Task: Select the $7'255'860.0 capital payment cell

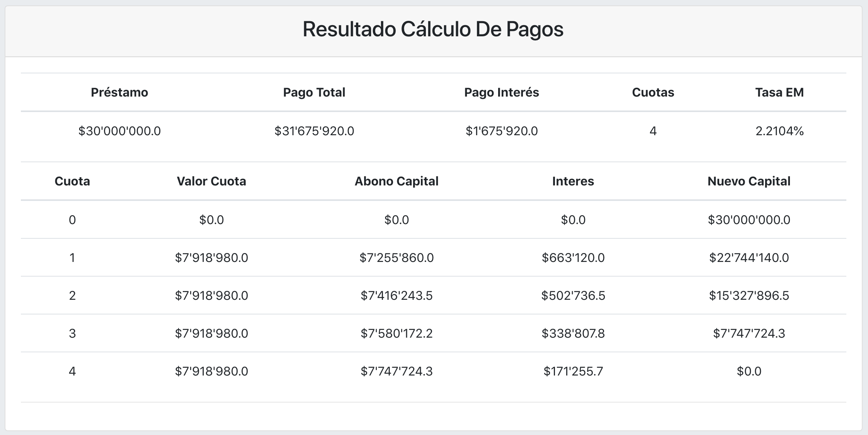Action: click(x=397, y=258)
